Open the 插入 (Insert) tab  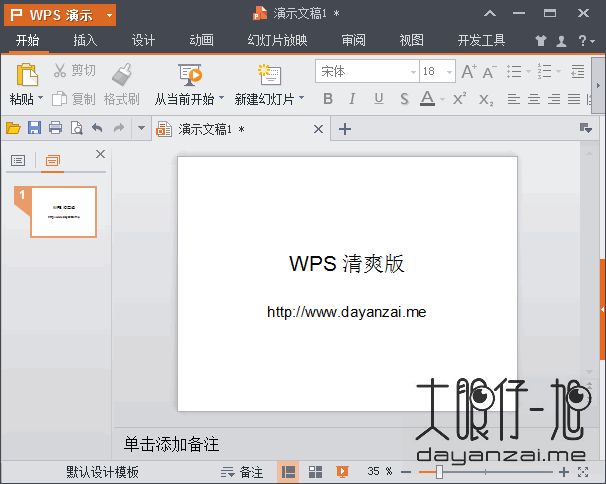point(85,40)
